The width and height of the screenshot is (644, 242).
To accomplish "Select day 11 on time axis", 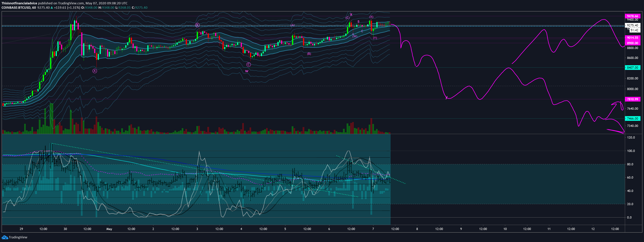I will [549, 229].
